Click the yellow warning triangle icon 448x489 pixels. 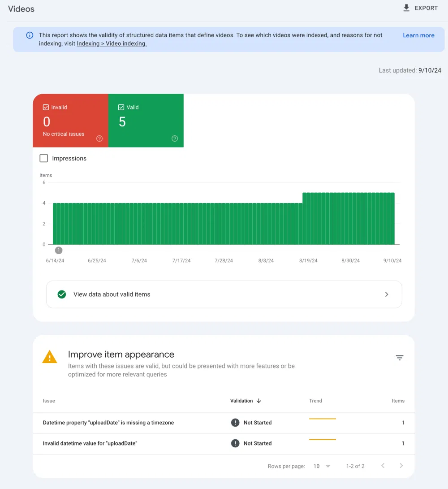(50, 357)
